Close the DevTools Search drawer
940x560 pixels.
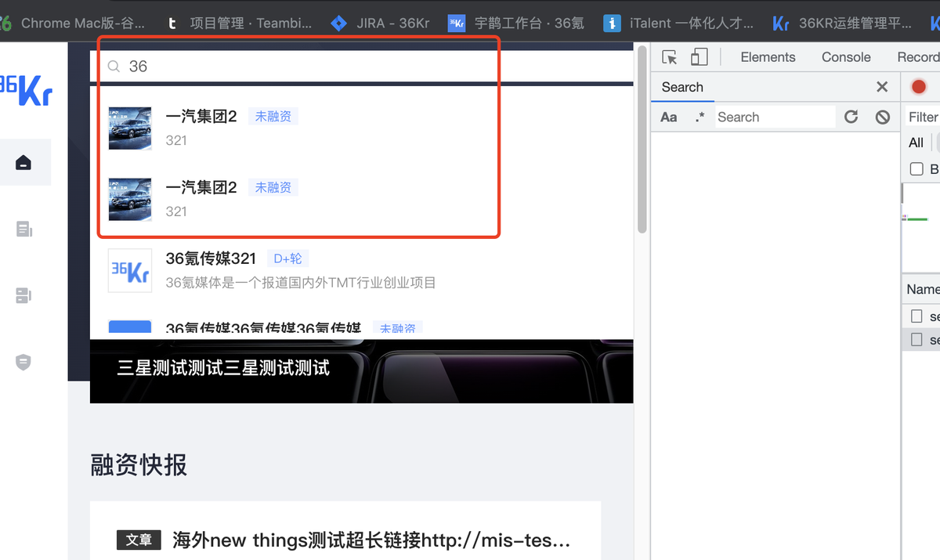882,87
